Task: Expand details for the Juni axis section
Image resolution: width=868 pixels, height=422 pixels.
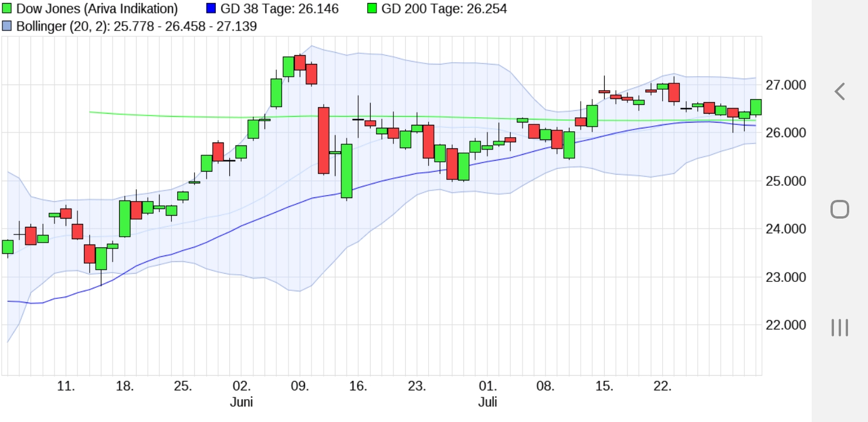Action: tap(242, 402)
